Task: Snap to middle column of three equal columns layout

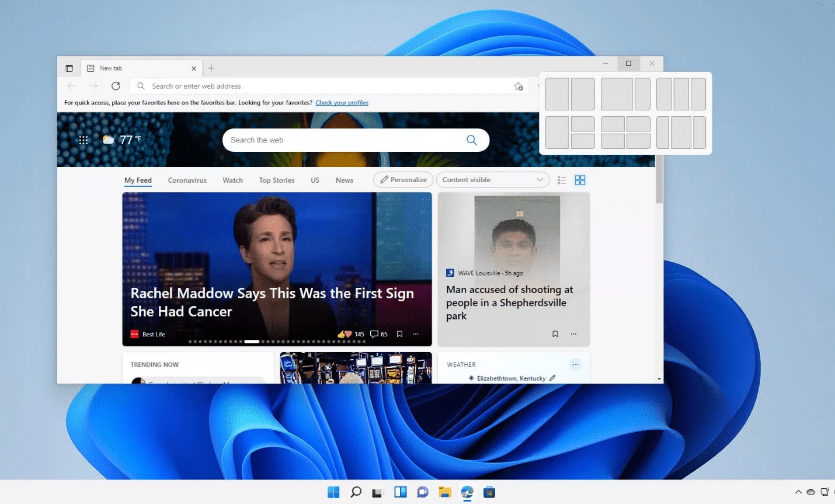Action: [681, 94]
